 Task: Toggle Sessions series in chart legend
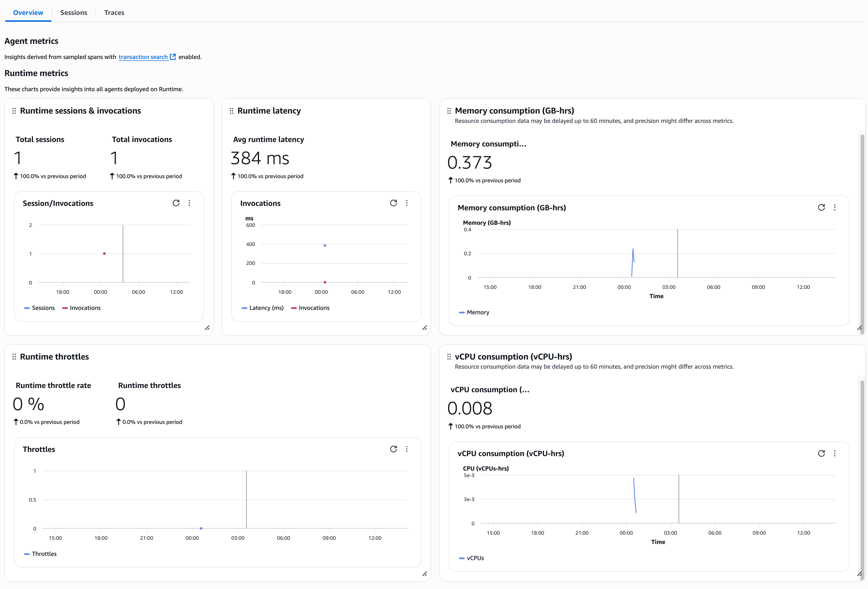pyautogui.click(x=40, y=308)
